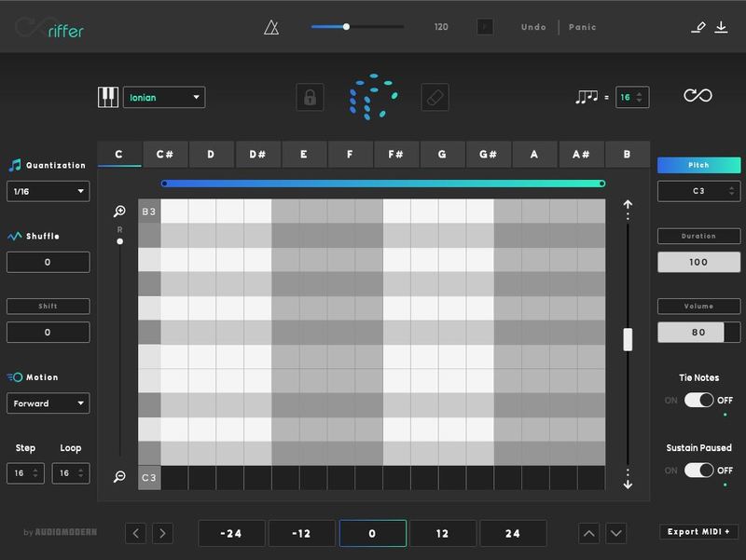
Task: Select the F# root note tab
Action: 395,155
